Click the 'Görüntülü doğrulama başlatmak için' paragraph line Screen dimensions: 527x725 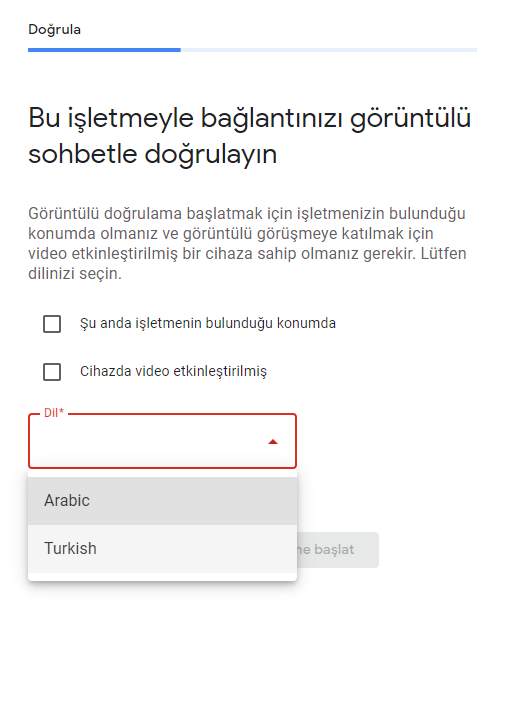[246, 214]
